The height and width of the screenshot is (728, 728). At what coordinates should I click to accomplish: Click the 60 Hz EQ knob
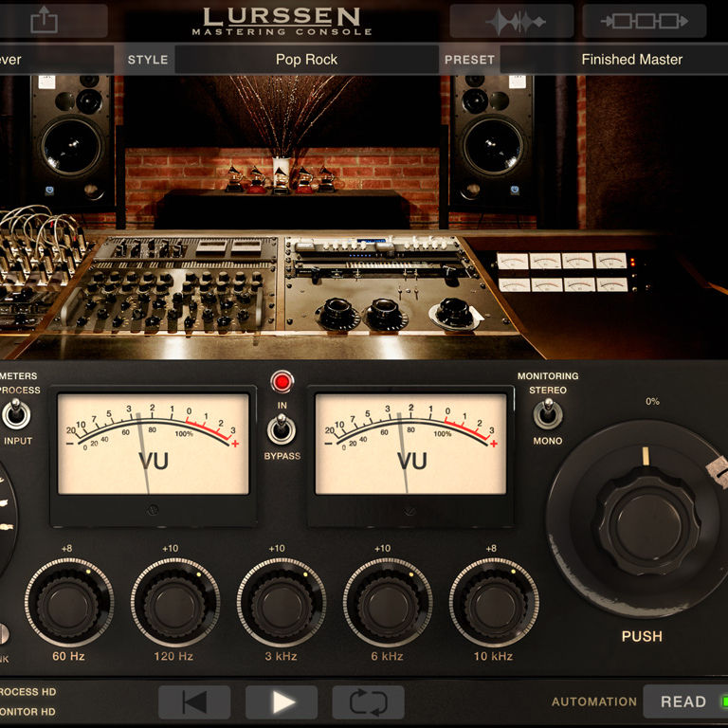(x=68, y=602)
